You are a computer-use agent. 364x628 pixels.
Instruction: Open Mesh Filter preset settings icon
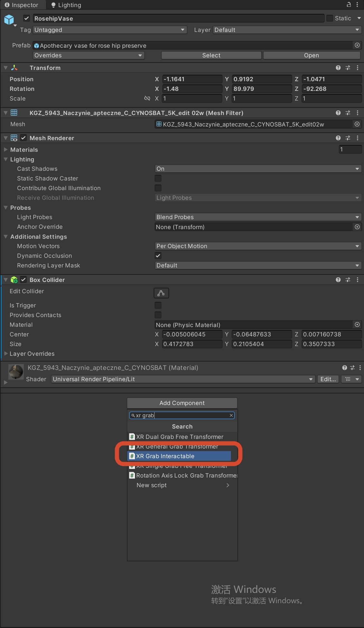point(348,113)
